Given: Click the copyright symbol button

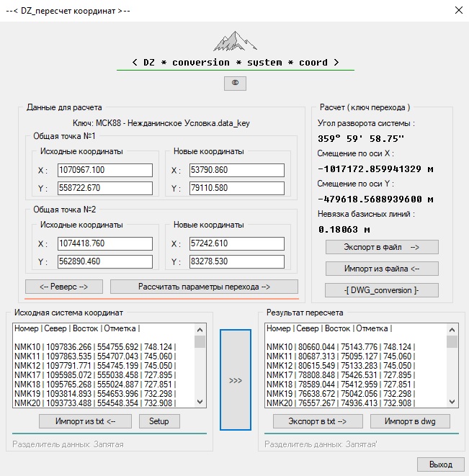Looking at the screenshot, I should (x=235, y=84).
